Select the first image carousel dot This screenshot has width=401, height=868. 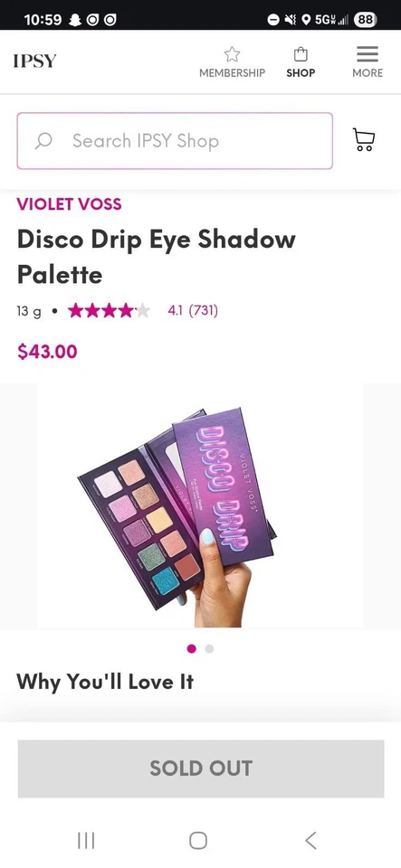pyautogui.click(x=192, y=649)
